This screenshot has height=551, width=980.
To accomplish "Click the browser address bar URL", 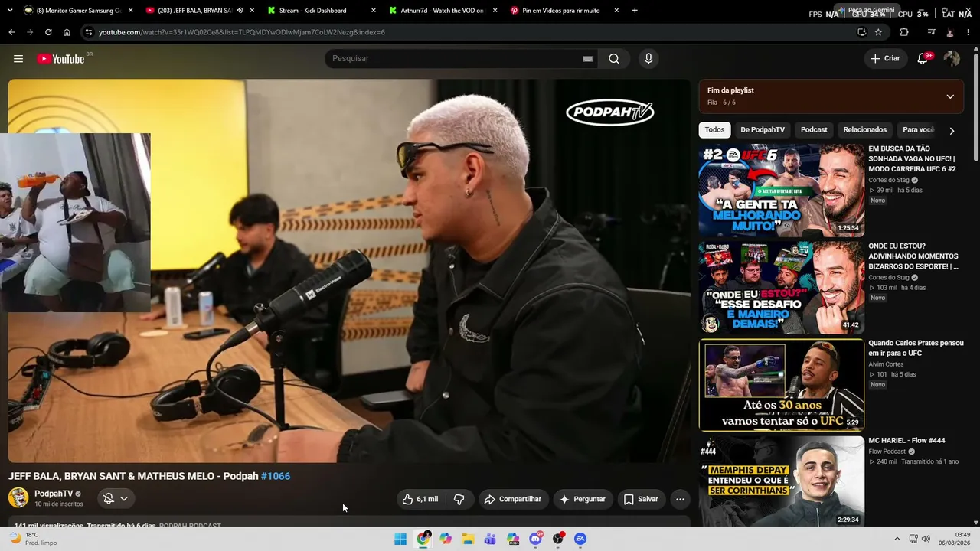I will [242, 32].
